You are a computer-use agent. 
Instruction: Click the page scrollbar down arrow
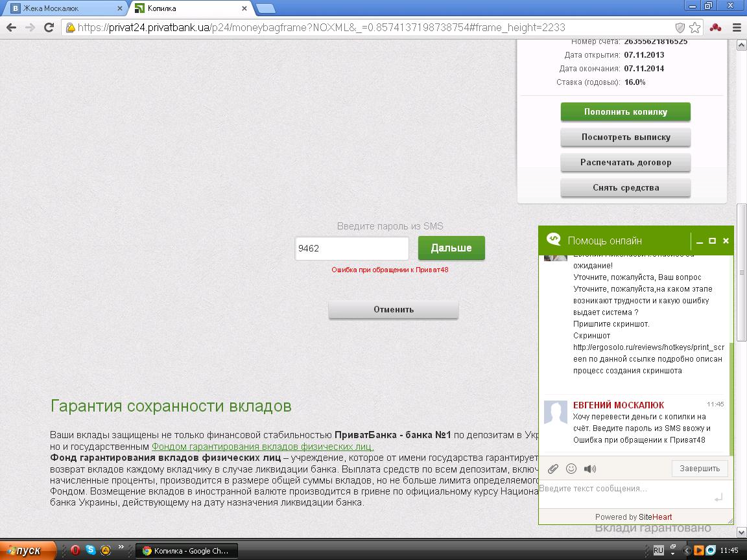pyautogui.click(x=741, y=532)
